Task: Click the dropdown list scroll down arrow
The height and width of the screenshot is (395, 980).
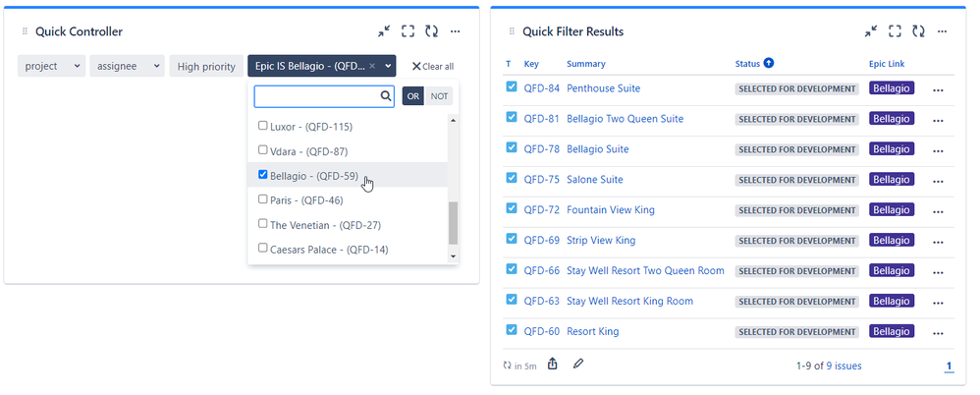Action: point(453,256)
